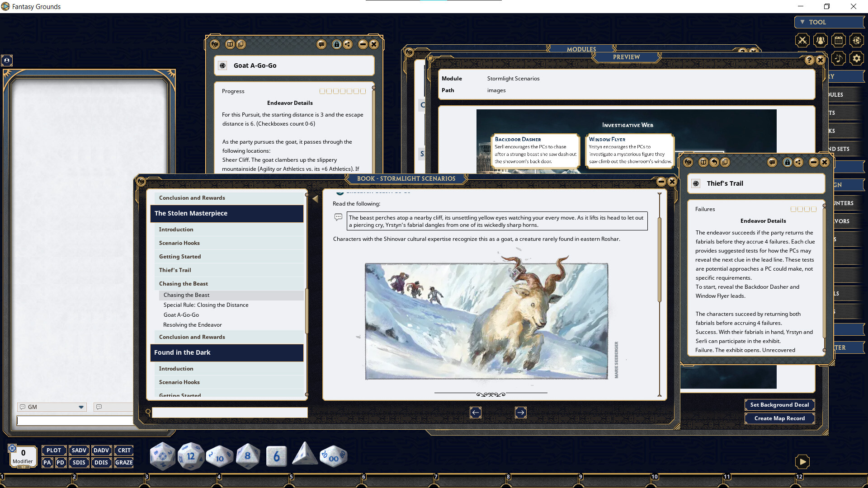Check the first Progress checkbox in Goat A-Go-Go
Viewport: 868px width, 488px height.
(x=323, y=91)
